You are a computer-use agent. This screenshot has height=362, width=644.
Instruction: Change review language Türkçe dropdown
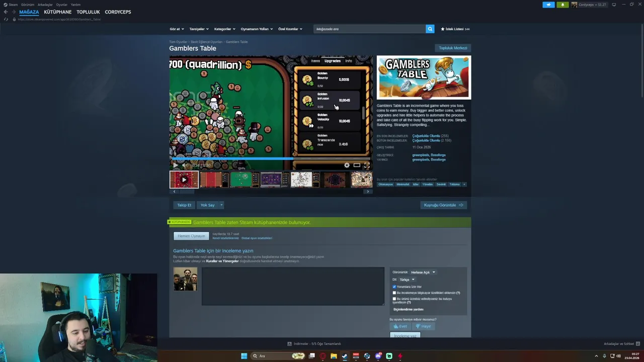[407, 280]
